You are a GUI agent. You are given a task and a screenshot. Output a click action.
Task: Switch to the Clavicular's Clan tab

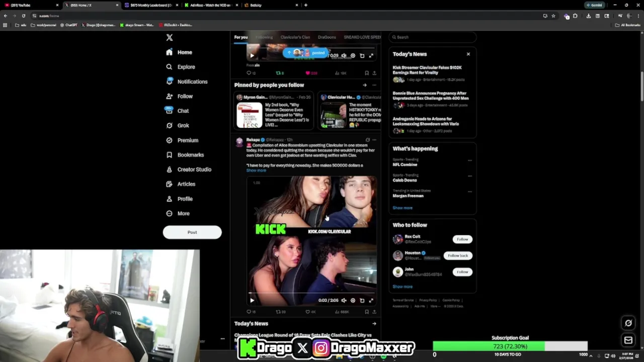(295, 37)
